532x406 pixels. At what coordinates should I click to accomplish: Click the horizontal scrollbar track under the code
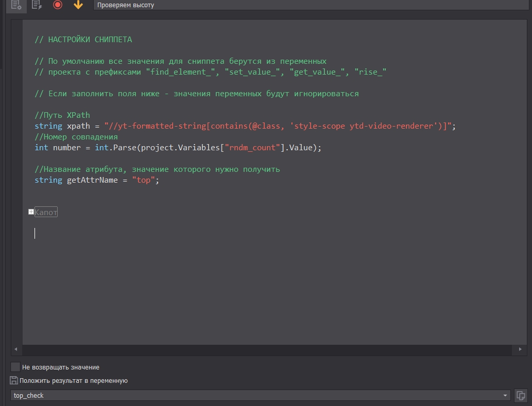point(268,349)
